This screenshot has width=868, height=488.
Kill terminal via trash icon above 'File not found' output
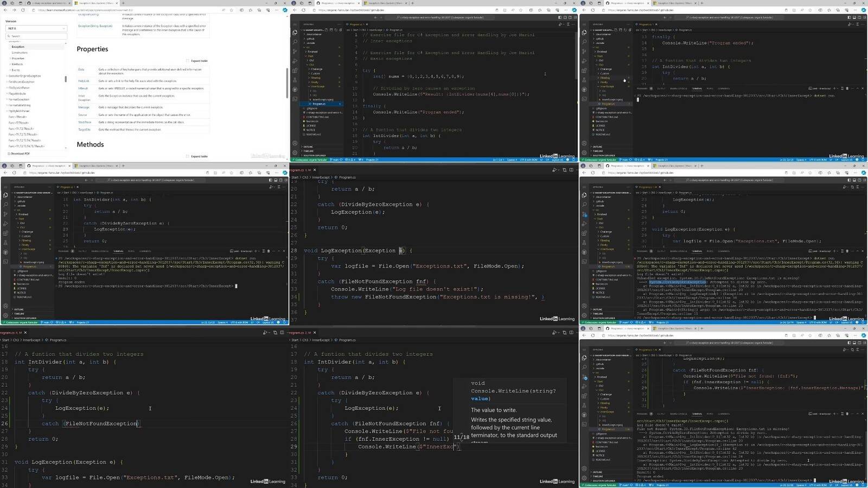point(847,414)
